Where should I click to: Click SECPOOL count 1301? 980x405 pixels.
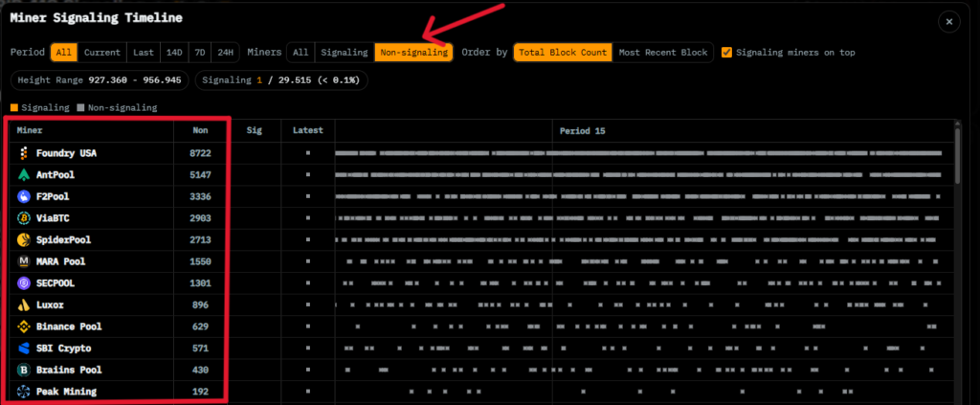tap(201, 283)
